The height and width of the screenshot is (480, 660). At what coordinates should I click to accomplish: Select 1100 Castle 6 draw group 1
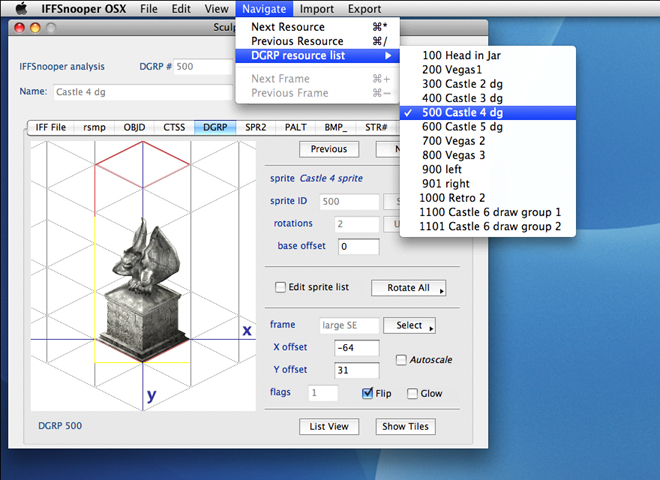coord(488,213)
